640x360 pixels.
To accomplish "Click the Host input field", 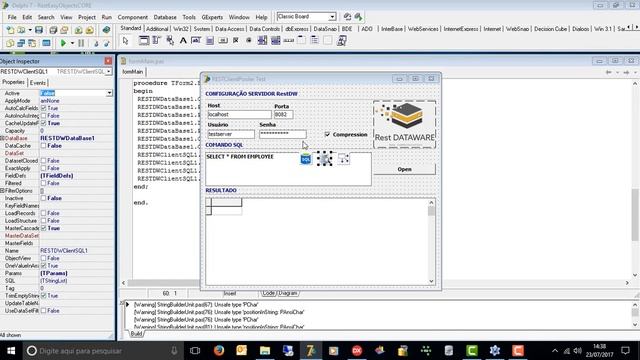I will tap(239, 115).
